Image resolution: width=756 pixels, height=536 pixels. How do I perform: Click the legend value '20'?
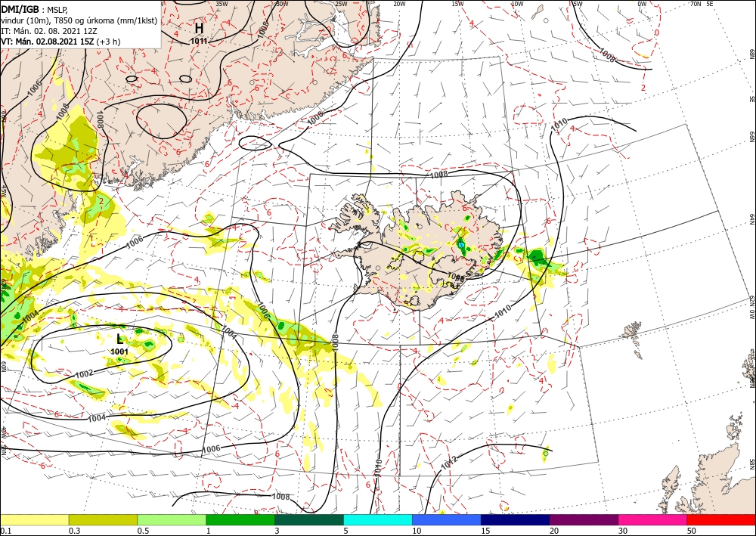[x=554, y=531]
